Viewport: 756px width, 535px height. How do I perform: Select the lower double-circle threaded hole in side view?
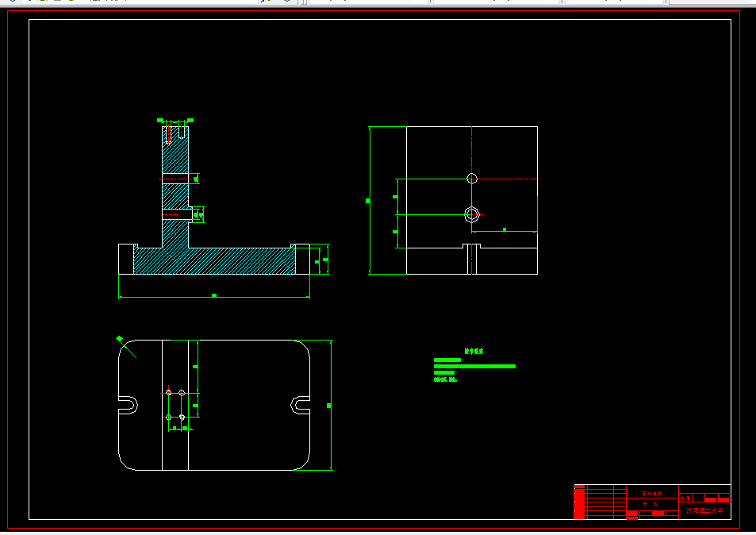coord(472,214)
